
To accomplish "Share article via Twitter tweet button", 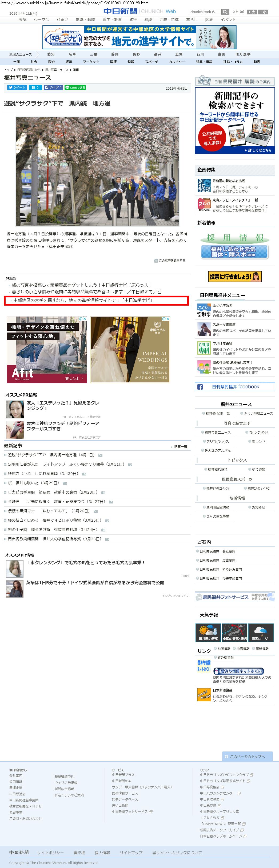I will tap(17, 88).
